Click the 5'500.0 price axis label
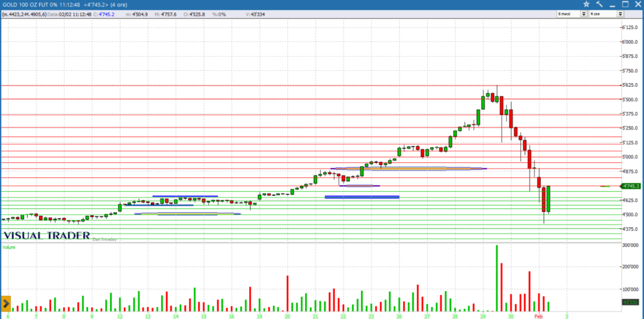 (630, 99)
